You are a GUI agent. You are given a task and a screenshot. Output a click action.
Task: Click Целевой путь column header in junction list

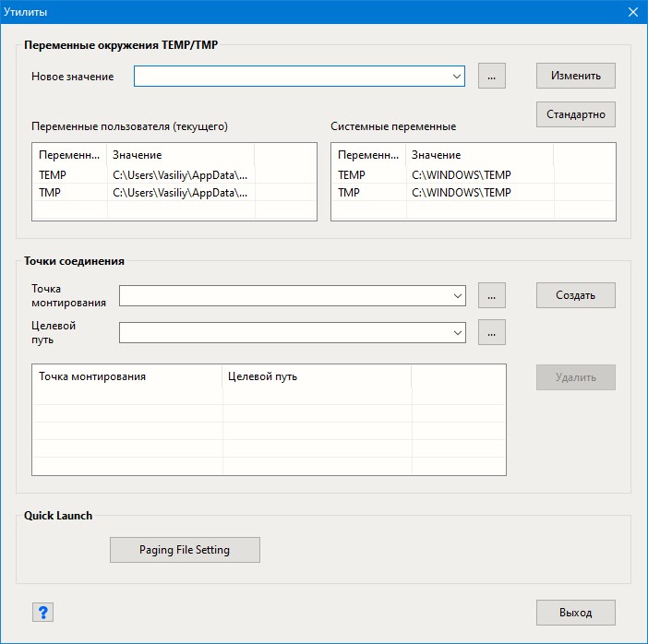pyautogui.click(x=317, y=376)
